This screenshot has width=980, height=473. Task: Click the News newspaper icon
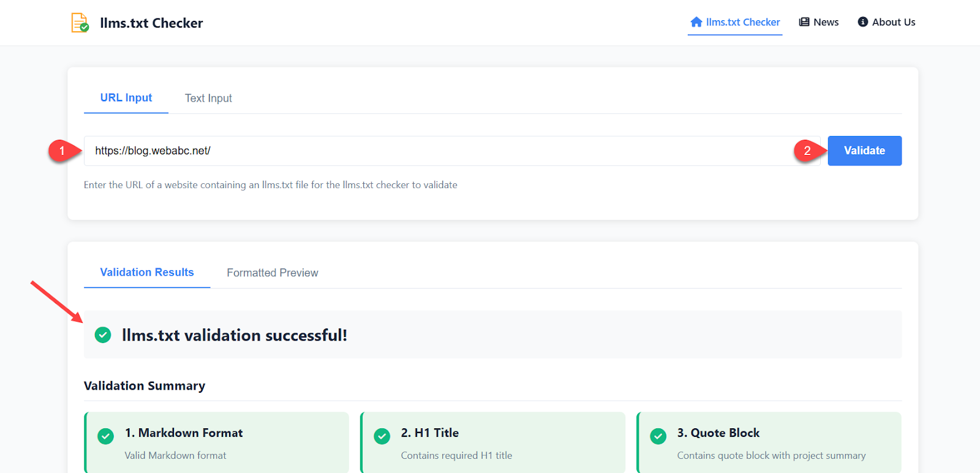(x=804, y=22)
